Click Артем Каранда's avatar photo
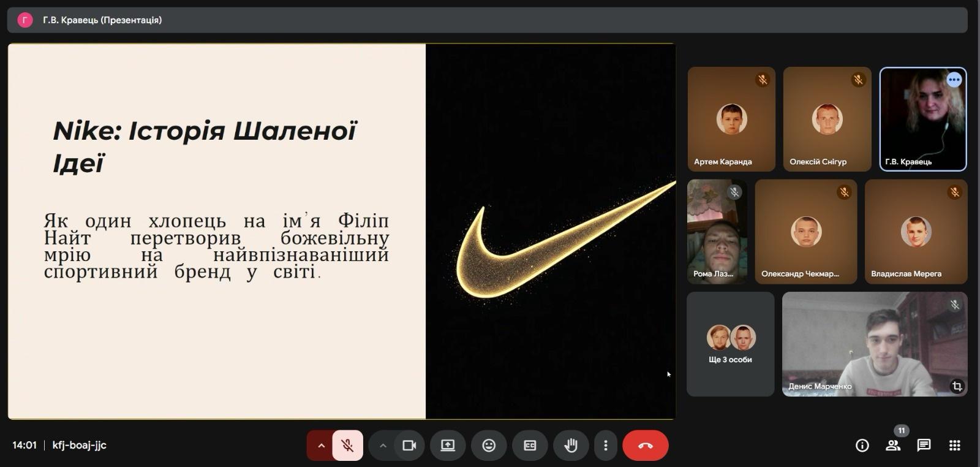980x467 pixels. tap(731, 119)
